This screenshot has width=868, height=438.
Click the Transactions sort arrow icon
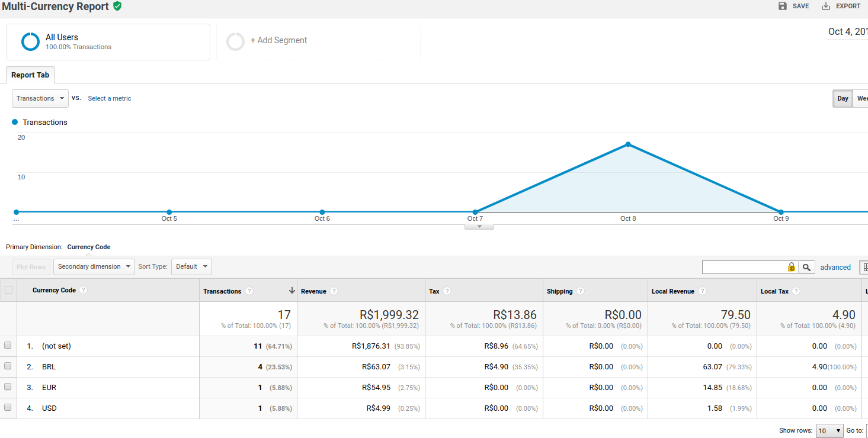[292, 291]
